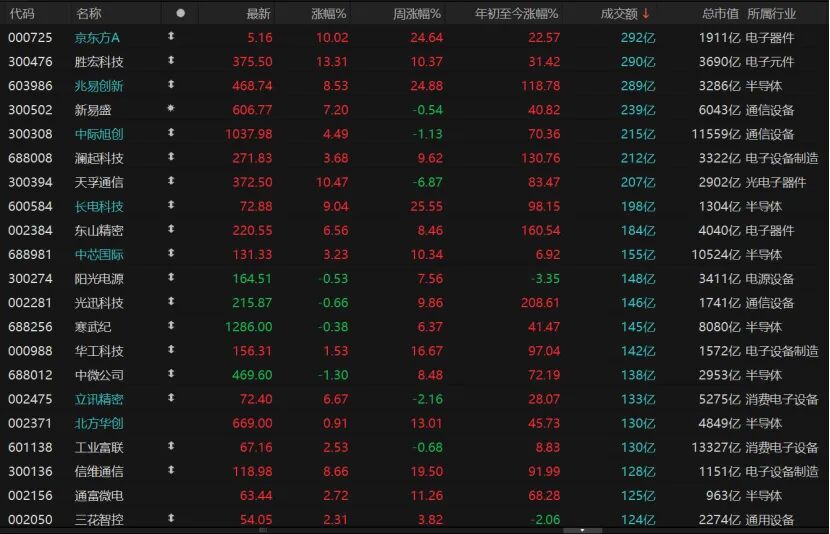Viewport: 830px width, 534px height.
Task: Click market cap 13327亿
Action: point(716,448)
